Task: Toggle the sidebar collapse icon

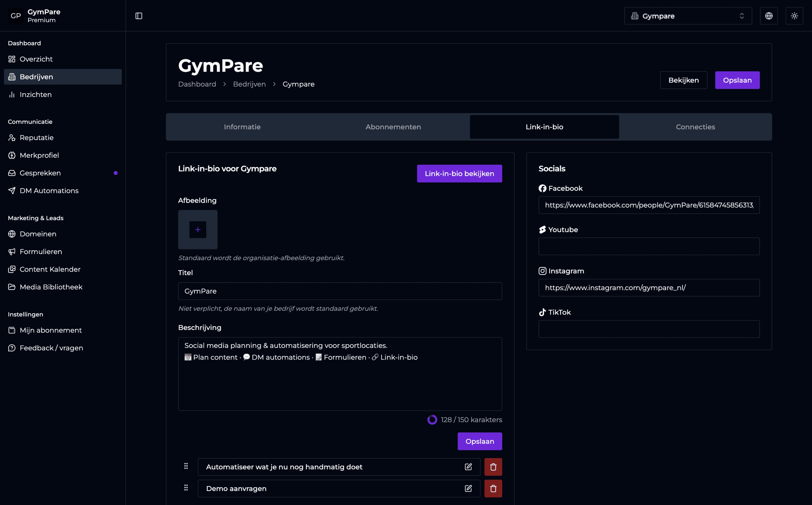Action: click(x=139, y=16)
